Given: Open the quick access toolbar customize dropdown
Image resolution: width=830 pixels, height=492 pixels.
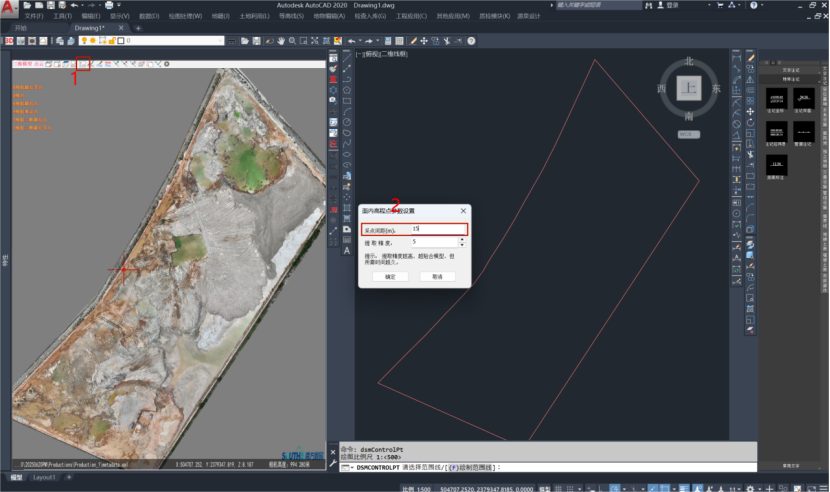Looking at the screenshot, I should coord(119,5).
